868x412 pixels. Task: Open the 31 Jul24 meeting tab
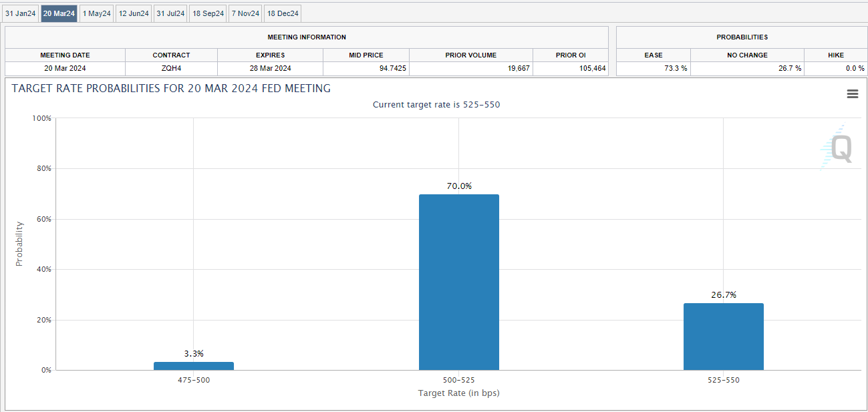[170, 13]
